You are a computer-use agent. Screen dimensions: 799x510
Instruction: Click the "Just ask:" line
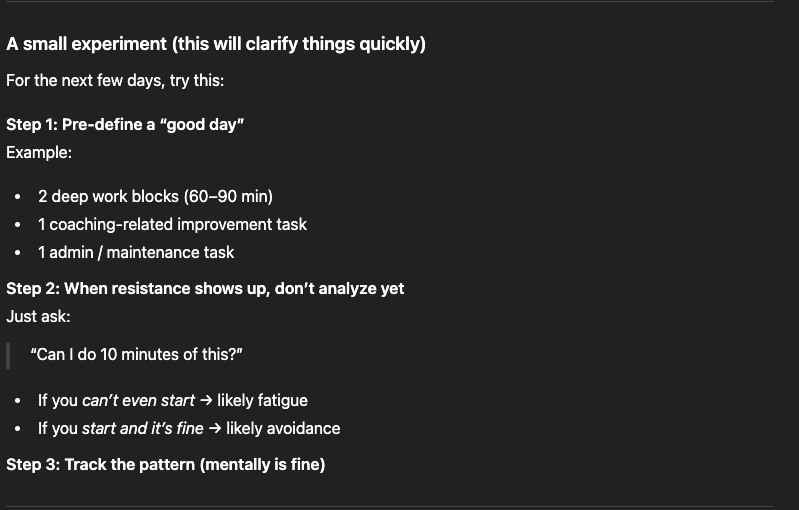coord(38,316)
